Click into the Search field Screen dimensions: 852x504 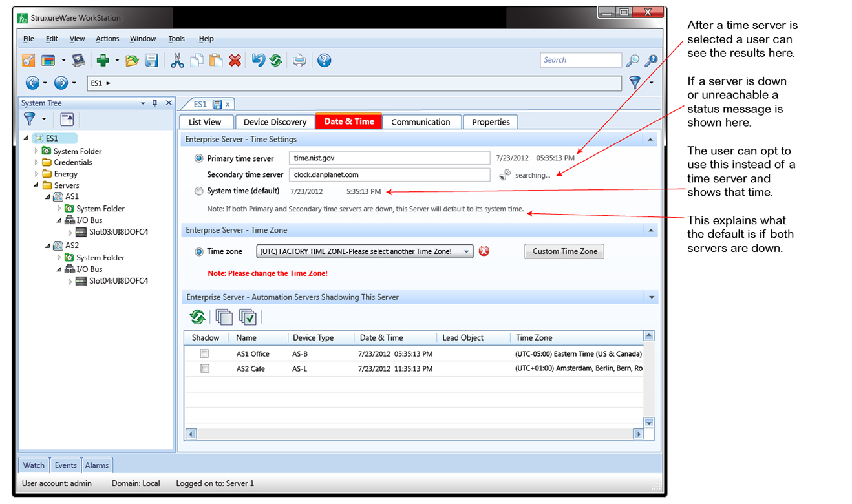click(x=580, y=60)
